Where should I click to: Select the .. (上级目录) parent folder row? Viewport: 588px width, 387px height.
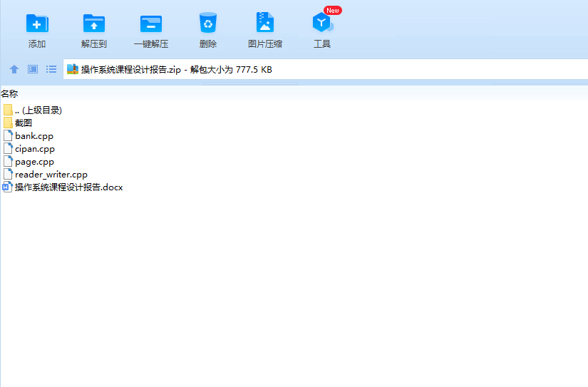pos(32,110)
